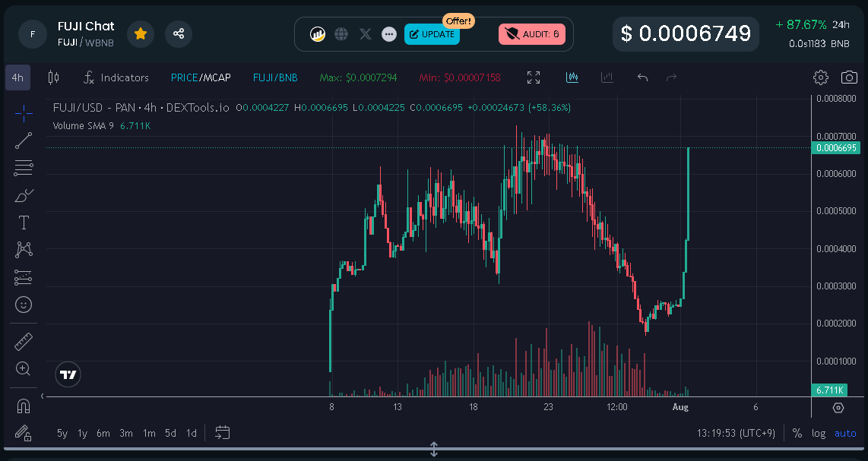Open the candlestick chart style menu
The image size is (868, 461).
pyautogui.click(x=54, y=77)
